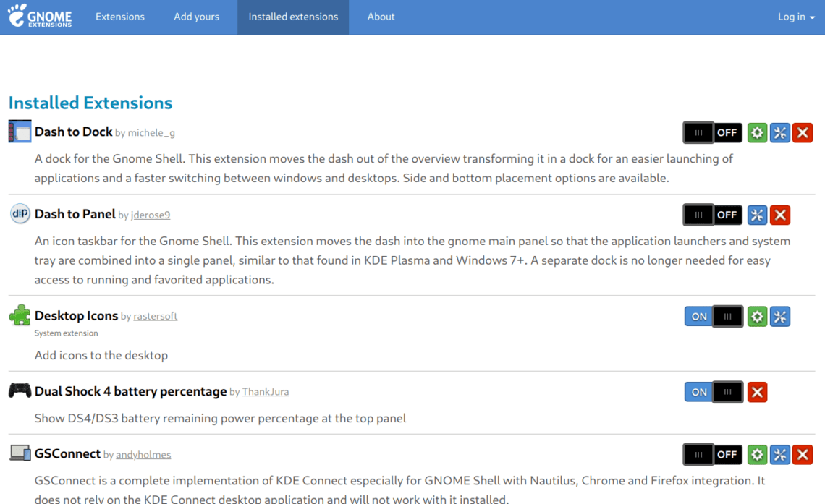Visit ThankJura's profile link
The image size is (825, 504).
click(265, 391)
